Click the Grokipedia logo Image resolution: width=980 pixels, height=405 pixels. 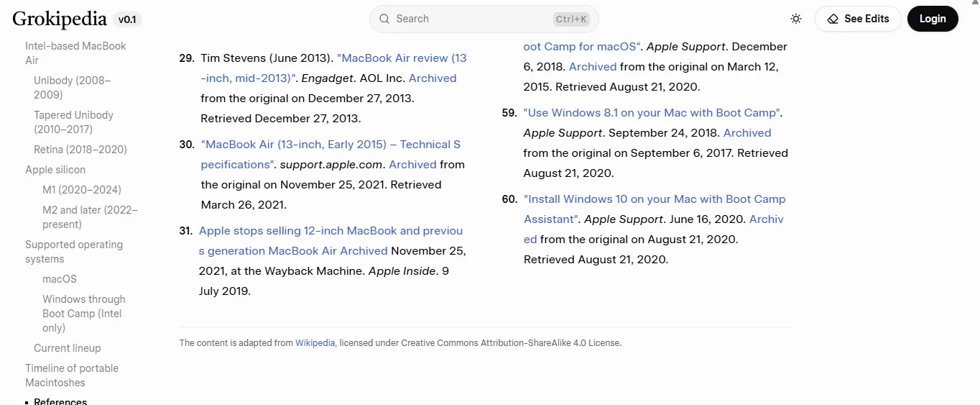(x=60, y=19)
